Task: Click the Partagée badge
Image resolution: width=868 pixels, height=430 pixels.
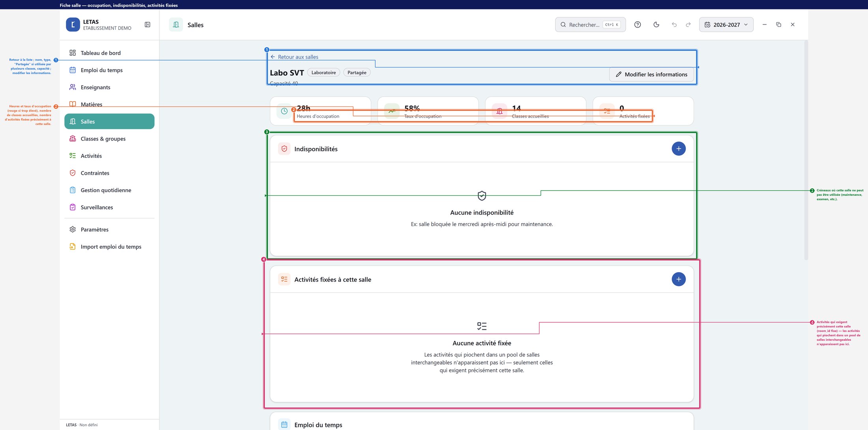Action: coord(357,73)
